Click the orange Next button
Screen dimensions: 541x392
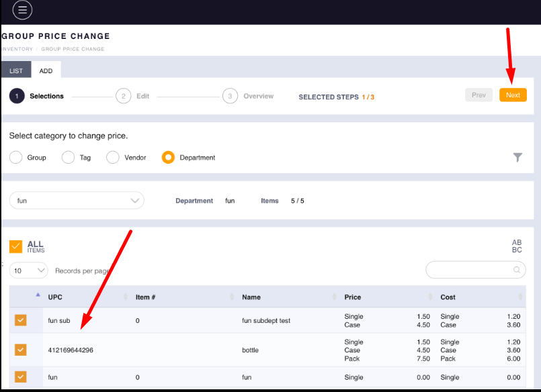(513, 95)
